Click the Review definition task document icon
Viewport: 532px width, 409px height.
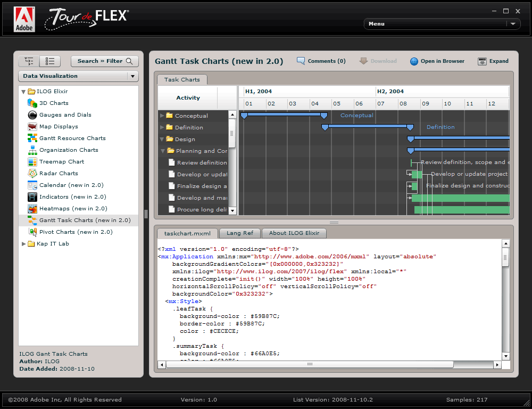click(x=172, y=163)
